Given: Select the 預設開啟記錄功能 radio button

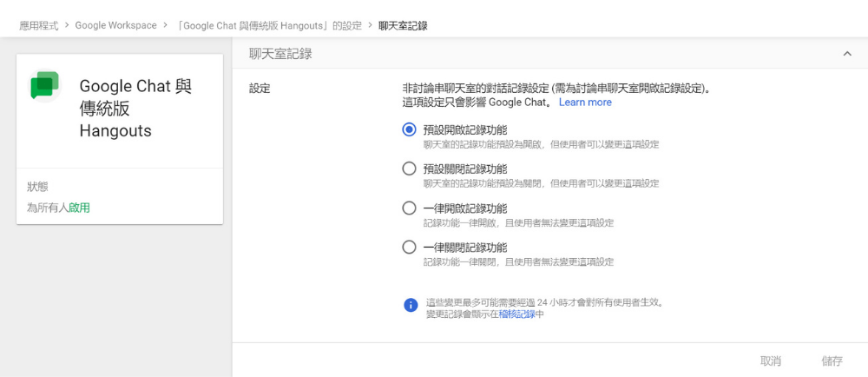Looking at the screenshot, I should 409,130.
